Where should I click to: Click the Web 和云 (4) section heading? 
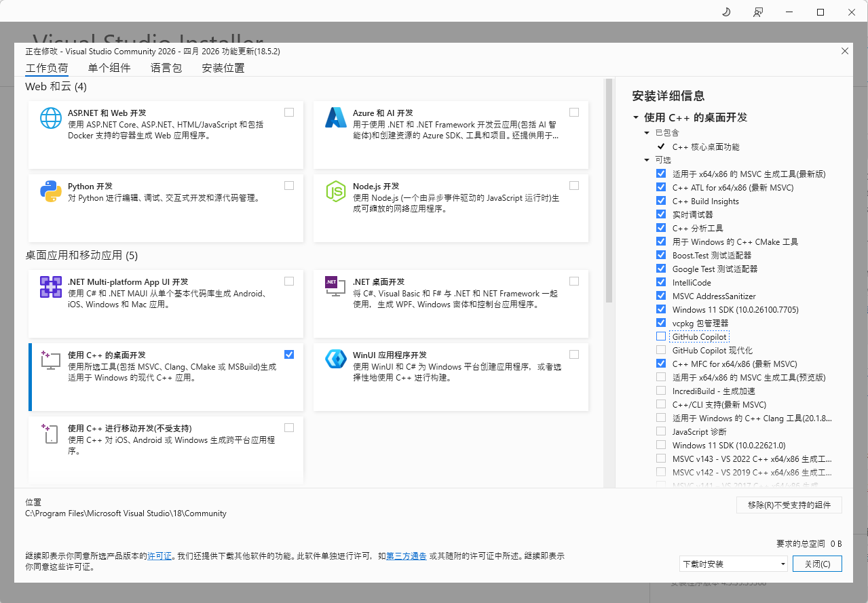(x=56, y=87)
